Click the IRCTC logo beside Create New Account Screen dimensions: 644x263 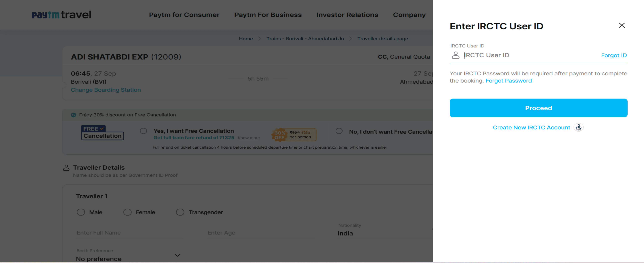point(578,127)
